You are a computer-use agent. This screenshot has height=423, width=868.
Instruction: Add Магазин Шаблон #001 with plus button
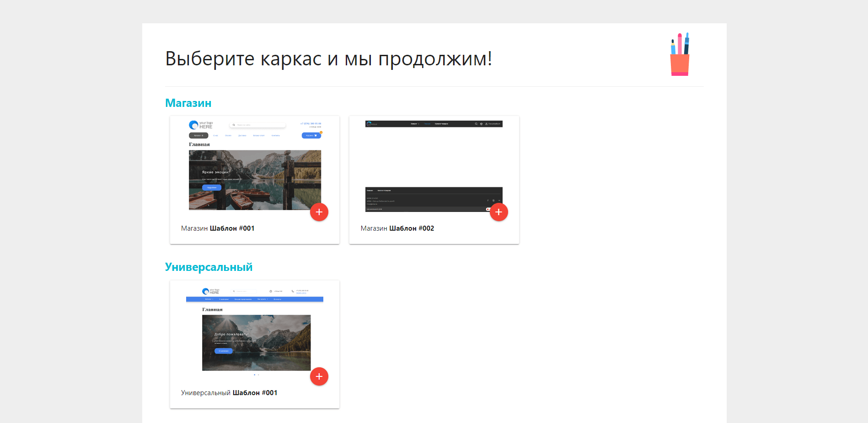coord(319,212)
